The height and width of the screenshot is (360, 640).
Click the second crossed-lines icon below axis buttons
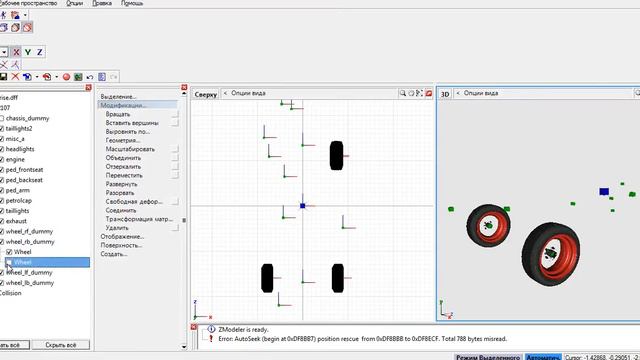(x=15, y=64)
